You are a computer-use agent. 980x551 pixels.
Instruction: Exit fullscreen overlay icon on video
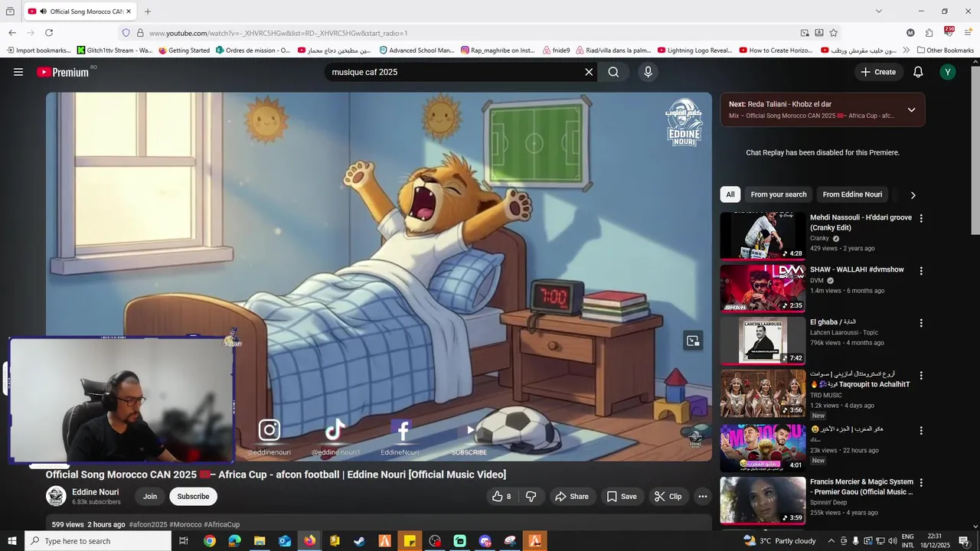693,341
